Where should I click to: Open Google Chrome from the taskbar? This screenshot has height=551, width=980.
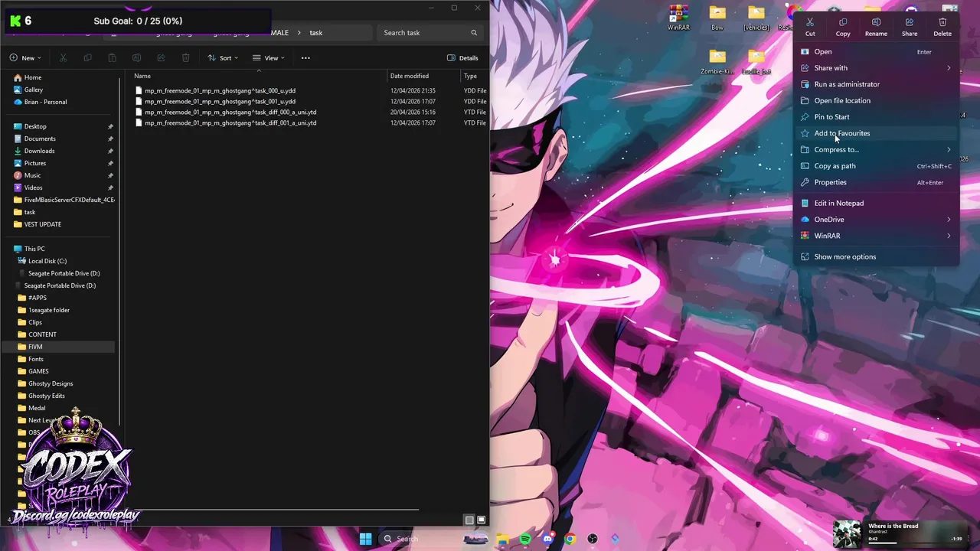pyautogui.click(x=570, y=539)
